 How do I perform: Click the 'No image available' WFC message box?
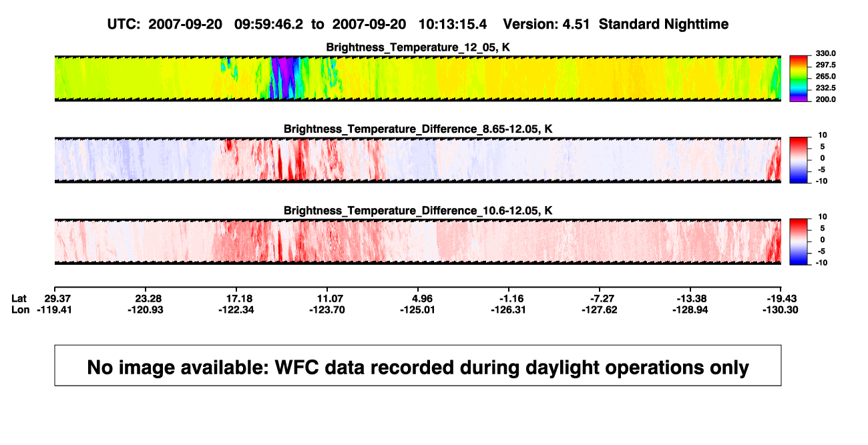(x=418, y=365)
